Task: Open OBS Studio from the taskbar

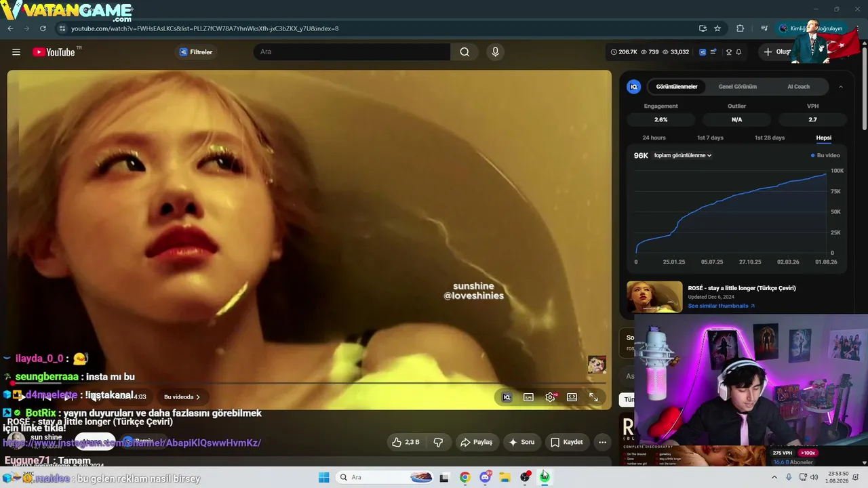Action: tap(525, 477)
